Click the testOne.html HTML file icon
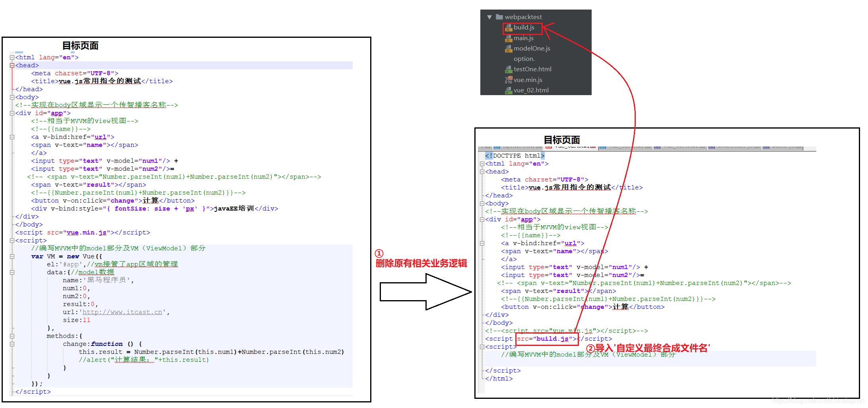The width and height of the screenshot is (868, 408). (x=508, y=69)
